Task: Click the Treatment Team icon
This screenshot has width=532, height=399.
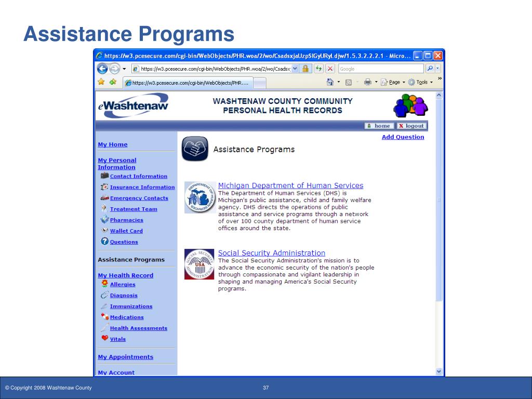Action: (x=104, y=208)
